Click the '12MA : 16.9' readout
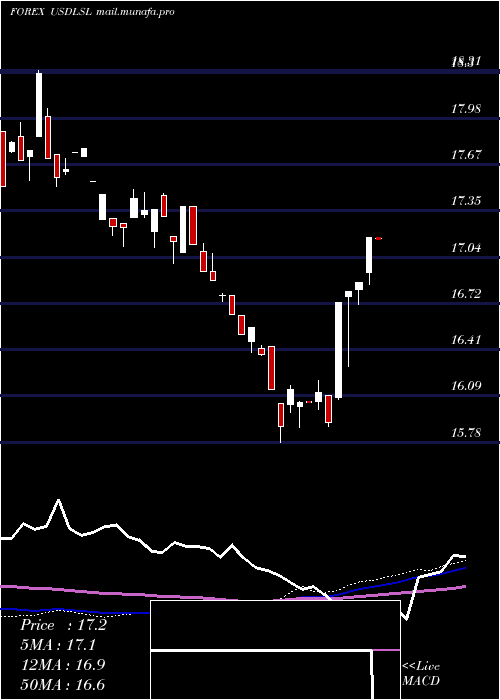The height and width of the screenshot is (700, 500). (63, 665)
